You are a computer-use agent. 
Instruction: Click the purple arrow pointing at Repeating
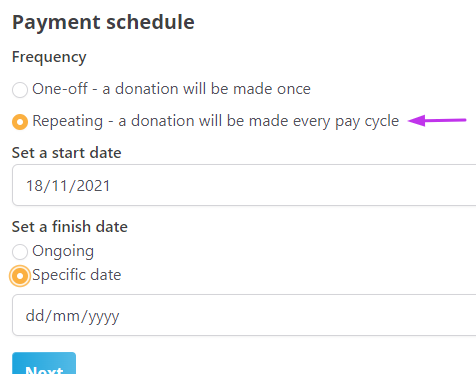coord(437,120)
